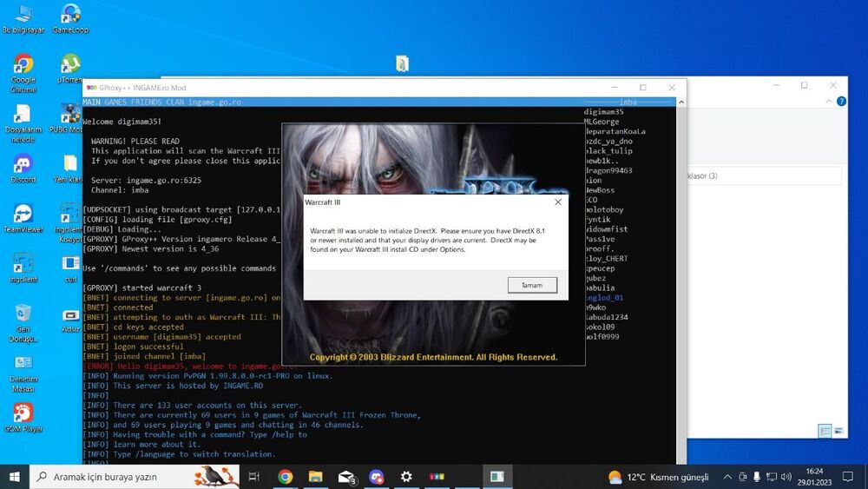Screen dimensions: 868x489
Task: Open Settings gear in the taskbar
Action: 406,477
